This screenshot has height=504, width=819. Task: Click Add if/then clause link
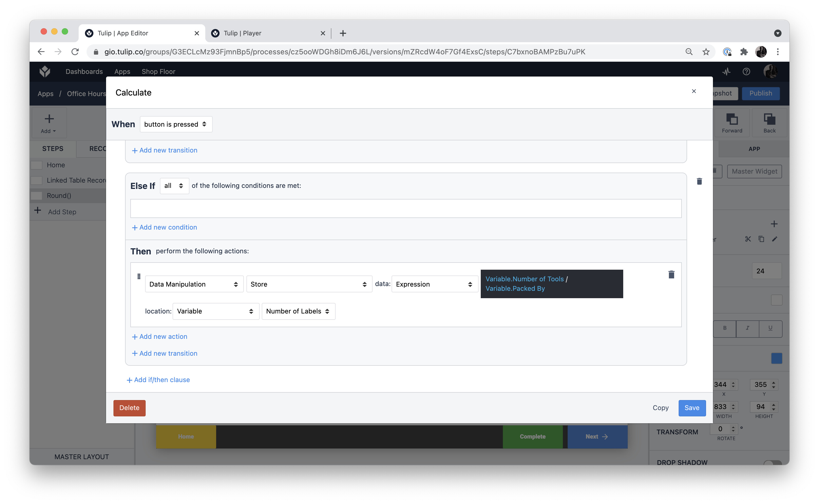coord(158,380)
